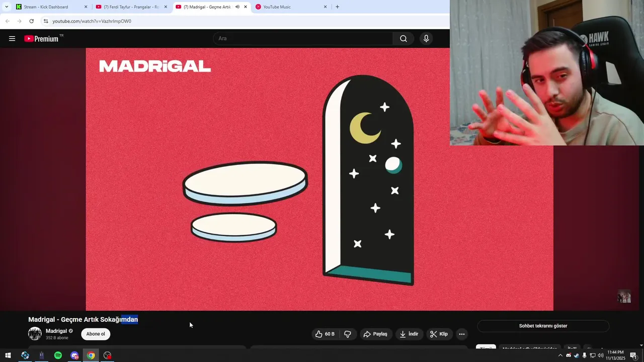Like the video (60 B thumbs up)
644x362 pixels.
pyautogui.click(x=325, y=334)
